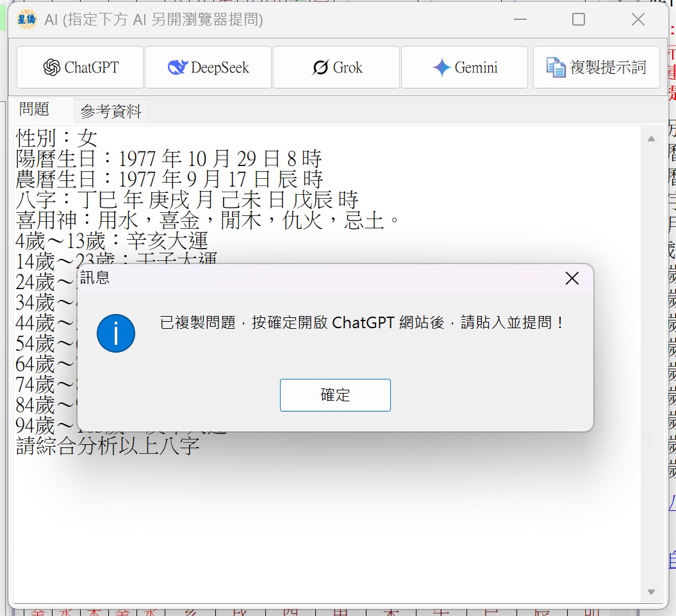Viewport: 676px width, 616px height.
Task: Close the AI window
Action: point(638,20)
